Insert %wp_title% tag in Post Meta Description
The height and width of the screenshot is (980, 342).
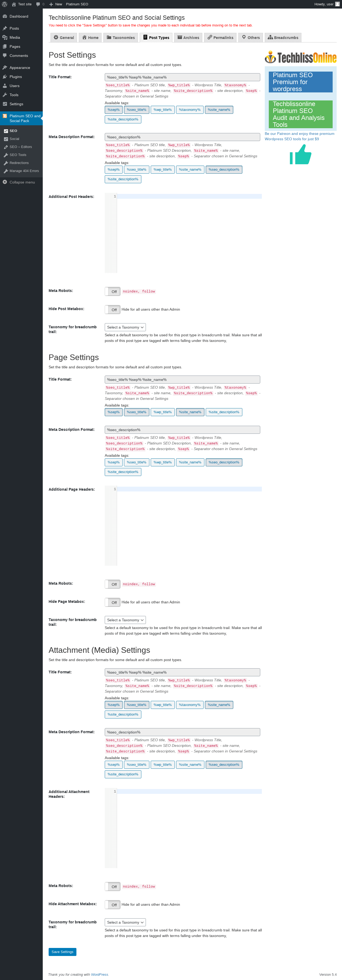(162, 170)
